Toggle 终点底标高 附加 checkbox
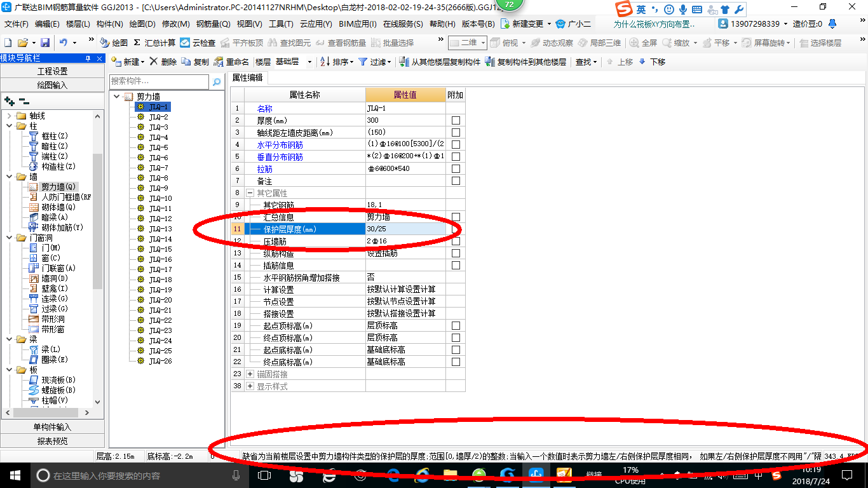Screen dimensions: 868x488 pos(456,362)
